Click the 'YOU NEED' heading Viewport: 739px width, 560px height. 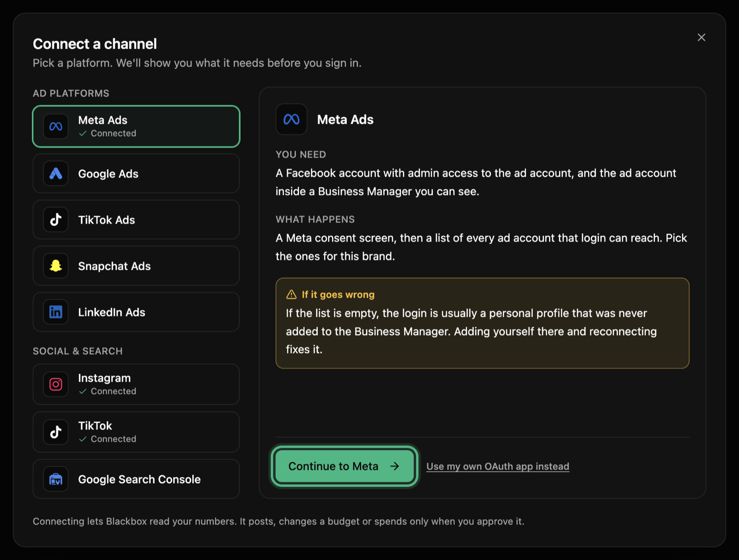click(301, 155)
